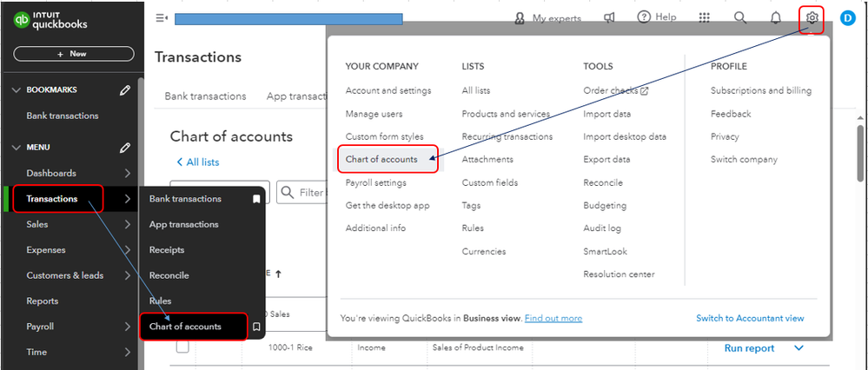This screenshot has width=868, height=370.
Task: Click external link icon beside Order checks
Action: coord(644,91)
